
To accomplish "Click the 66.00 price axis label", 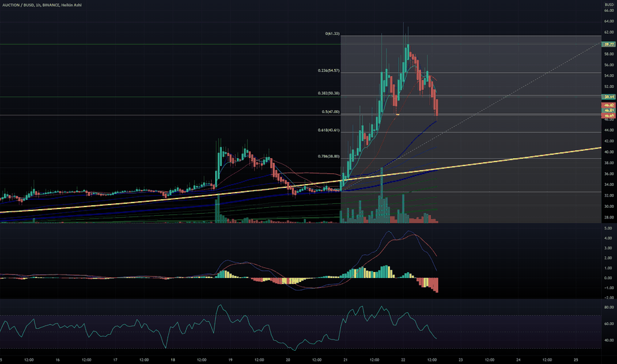I will pos(609,11).
